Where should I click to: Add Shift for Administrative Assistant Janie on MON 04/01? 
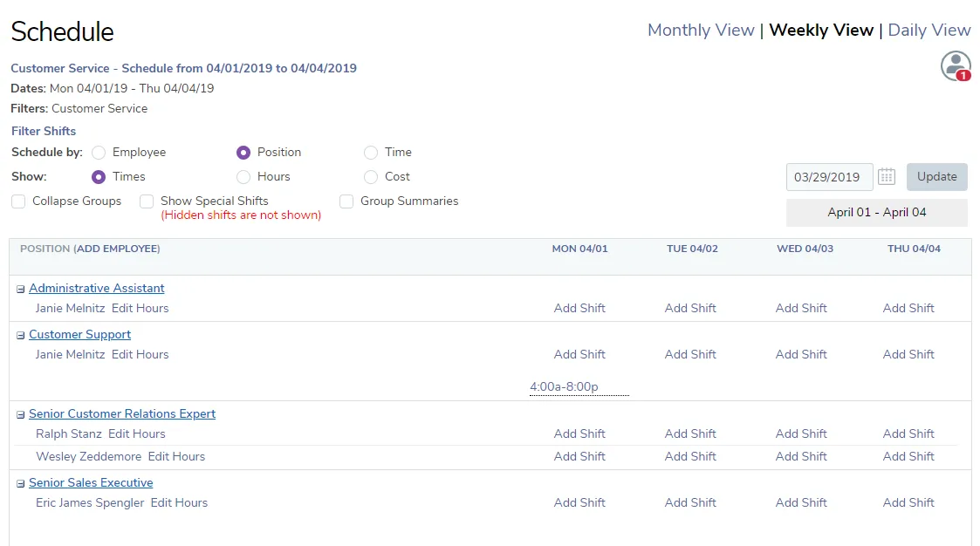(579, 308)
